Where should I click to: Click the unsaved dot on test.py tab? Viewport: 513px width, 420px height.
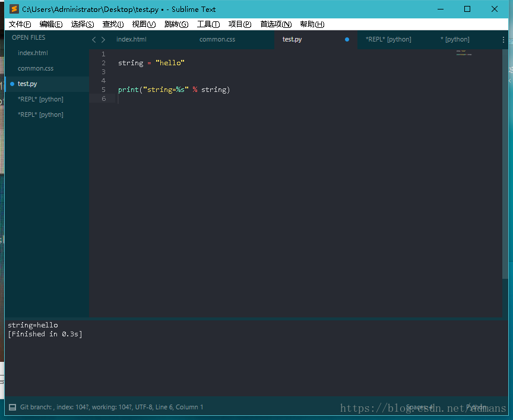pos(347,40)
